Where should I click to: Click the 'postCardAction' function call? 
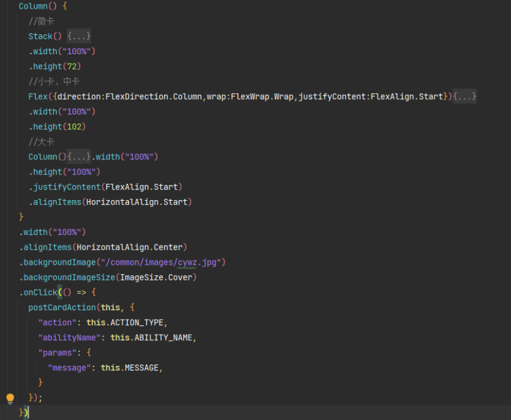pyautogui.click(x=62, y=308)
